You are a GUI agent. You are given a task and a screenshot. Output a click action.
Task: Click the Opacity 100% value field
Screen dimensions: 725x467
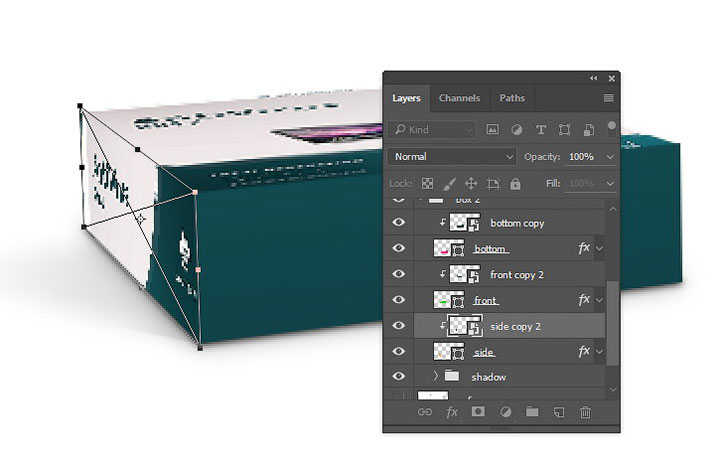tap(584, 157)
